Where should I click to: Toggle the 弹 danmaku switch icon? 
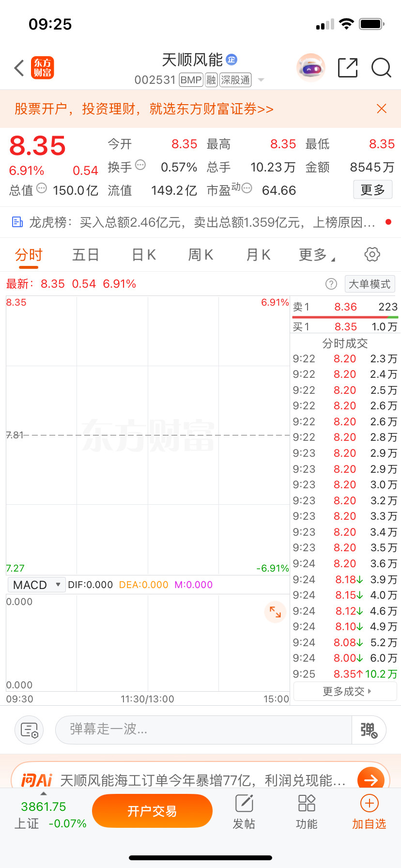[x=369, y=729]
